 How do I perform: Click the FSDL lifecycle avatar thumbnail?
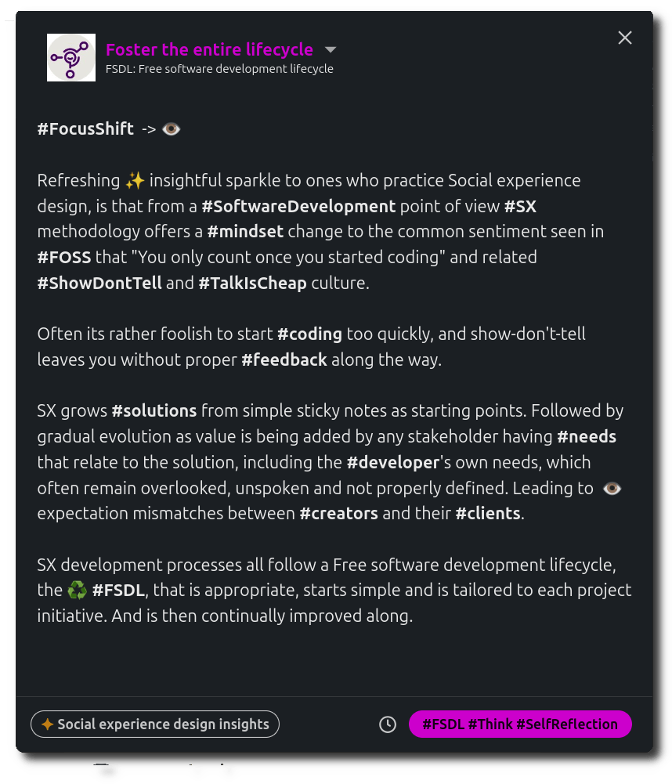coord(71,57)
